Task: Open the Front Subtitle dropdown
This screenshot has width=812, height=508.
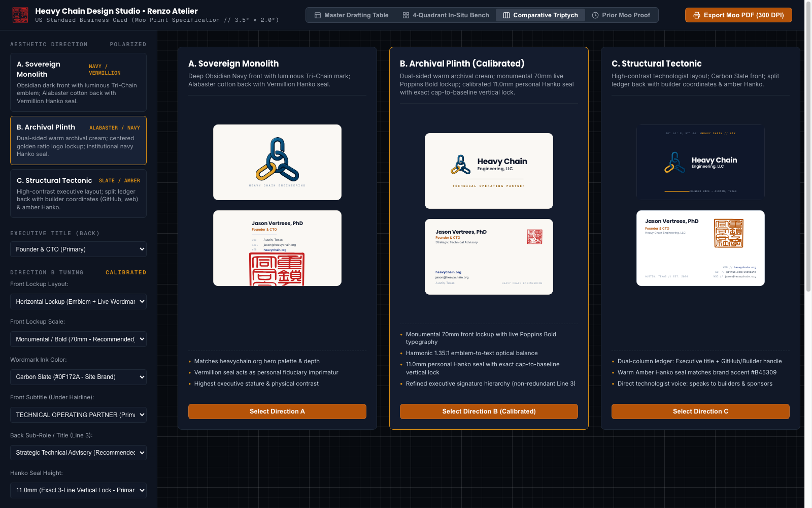Action: tap(78, 415)
